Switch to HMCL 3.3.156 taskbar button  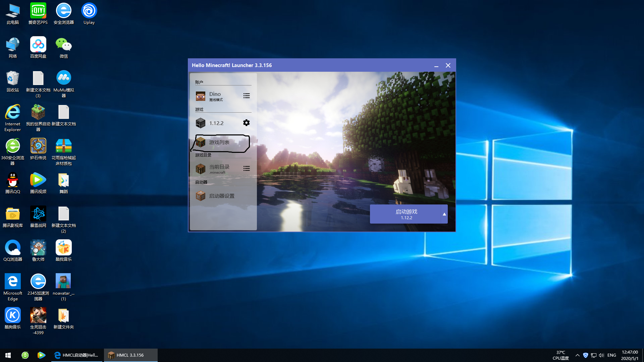130,355
